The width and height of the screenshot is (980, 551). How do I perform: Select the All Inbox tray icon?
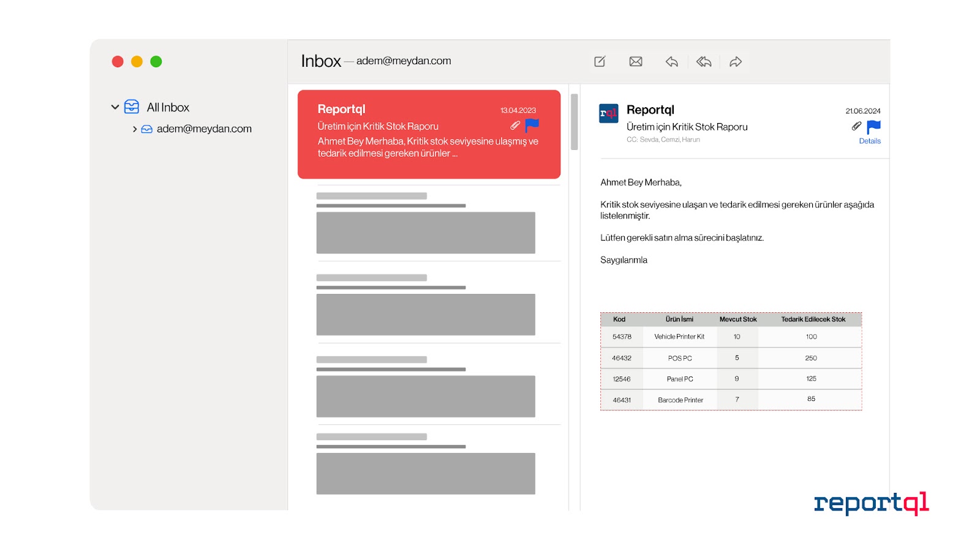[132, 107]
